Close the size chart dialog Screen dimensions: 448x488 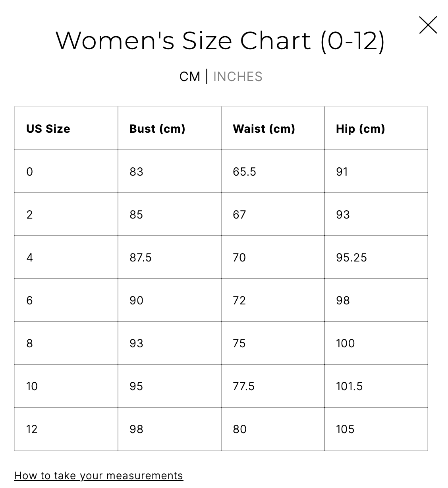(x=428, y=25)
